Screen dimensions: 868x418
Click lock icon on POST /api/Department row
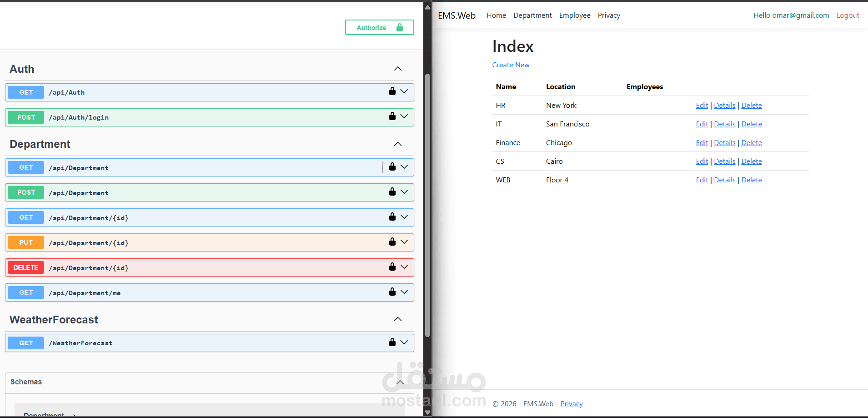coord(392,191)
